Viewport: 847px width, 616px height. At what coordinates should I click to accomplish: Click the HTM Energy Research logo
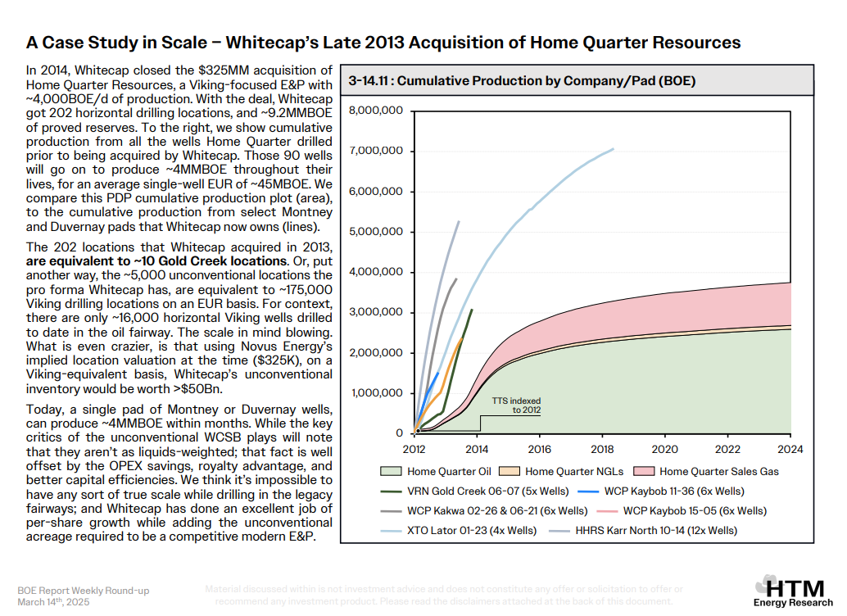(x=793, y=591)
